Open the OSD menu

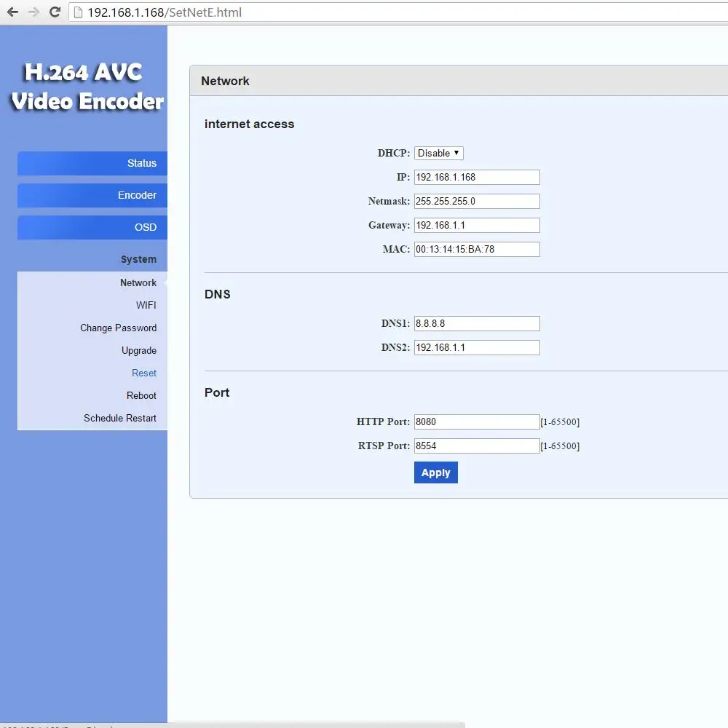tap(92, 227)
